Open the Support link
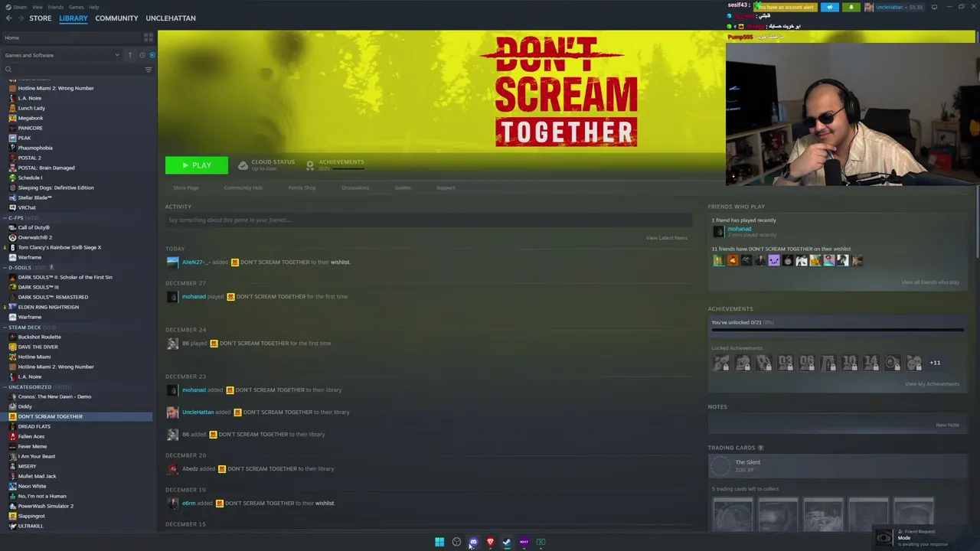The height and width of the screenshot is (551, 980). [x=446, y=187]
